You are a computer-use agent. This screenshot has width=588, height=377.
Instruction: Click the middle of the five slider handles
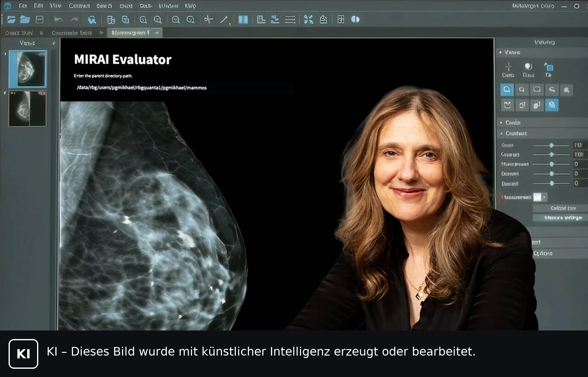point(552,164)
